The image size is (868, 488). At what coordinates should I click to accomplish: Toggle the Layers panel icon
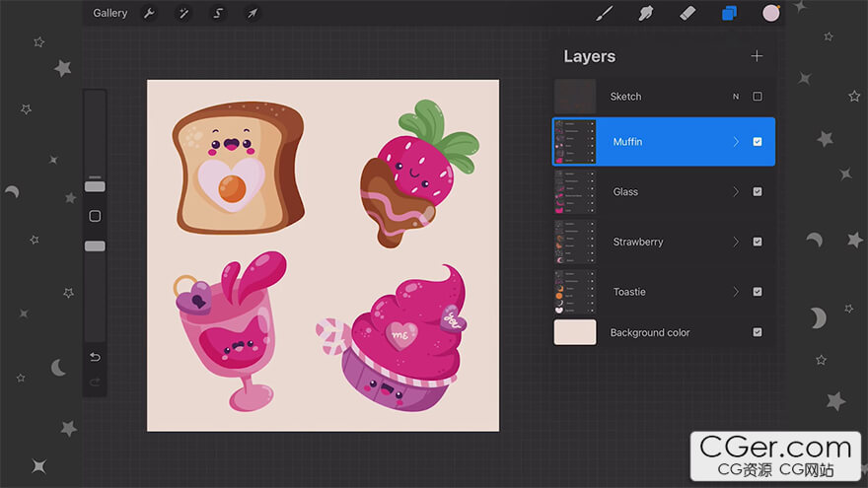tap(730, 14)
